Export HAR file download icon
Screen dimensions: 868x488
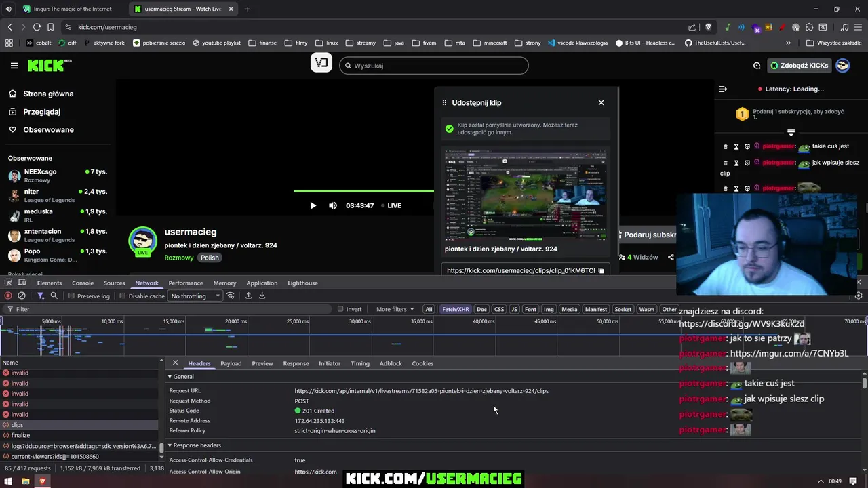coord(262,296)
